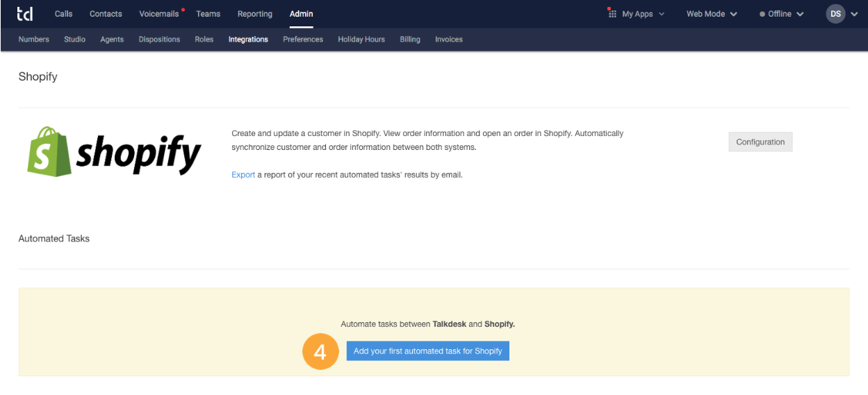Screen dimensions: 868x395
Task: Open the Reporting tab
Action: click(x=255, y=14)
